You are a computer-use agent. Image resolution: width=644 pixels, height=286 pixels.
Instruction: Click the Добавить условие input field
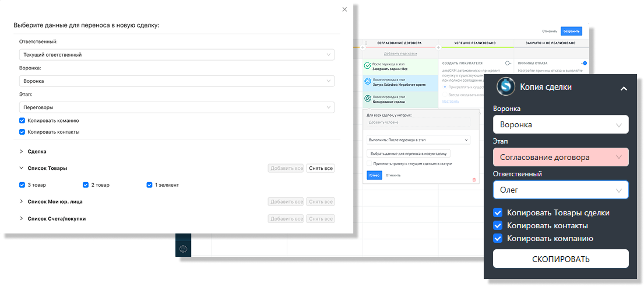418,122
